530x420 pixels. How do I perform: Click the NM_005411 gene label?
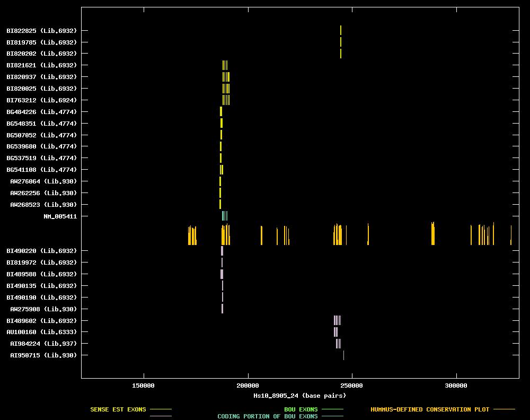tap(60, 216)
